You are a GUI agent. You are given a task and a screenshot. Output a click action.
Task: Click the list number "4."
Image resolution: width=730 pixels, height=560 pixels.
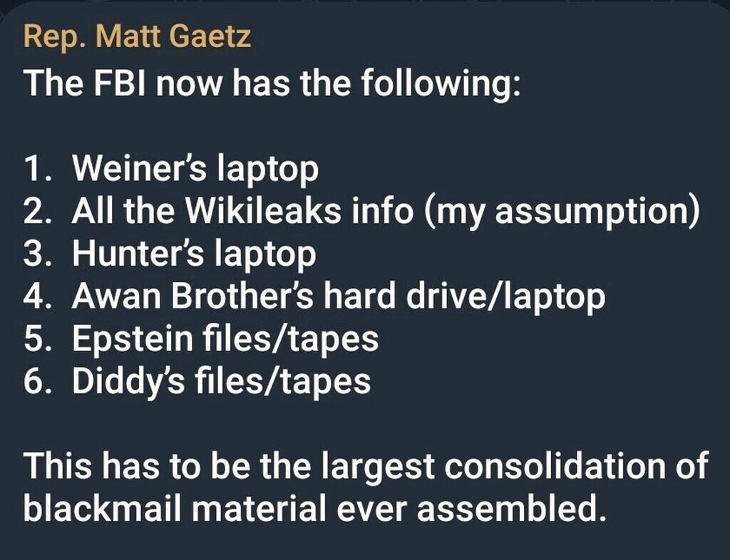click(x=40, y=297)
